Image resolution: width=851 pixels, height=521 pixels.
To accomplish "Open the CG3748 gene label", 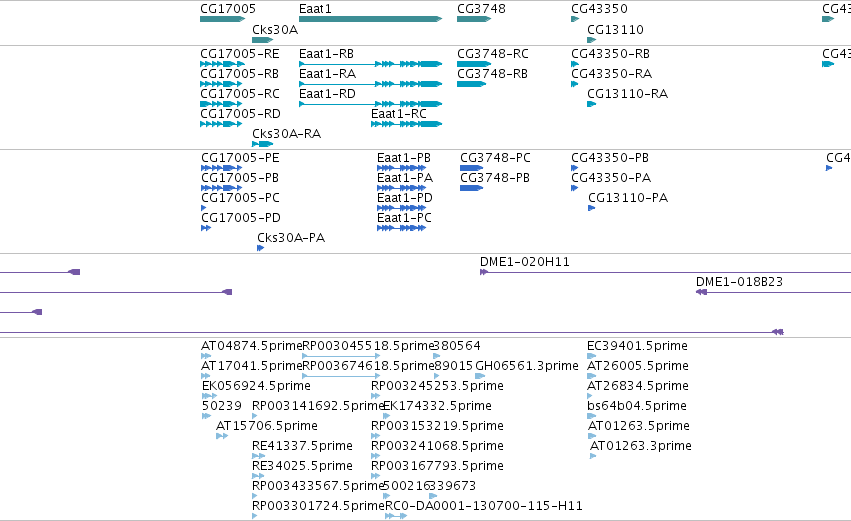I will click(x=481, y=9).
